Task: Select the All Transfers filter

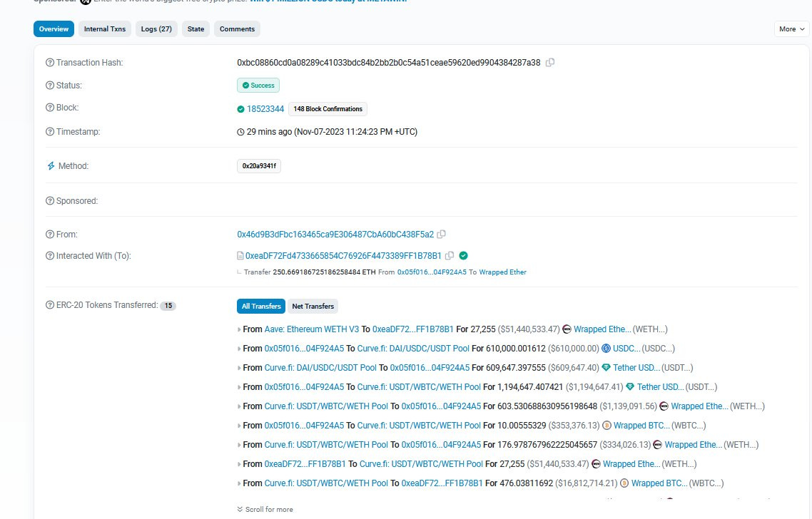Action: pos(262,307)
